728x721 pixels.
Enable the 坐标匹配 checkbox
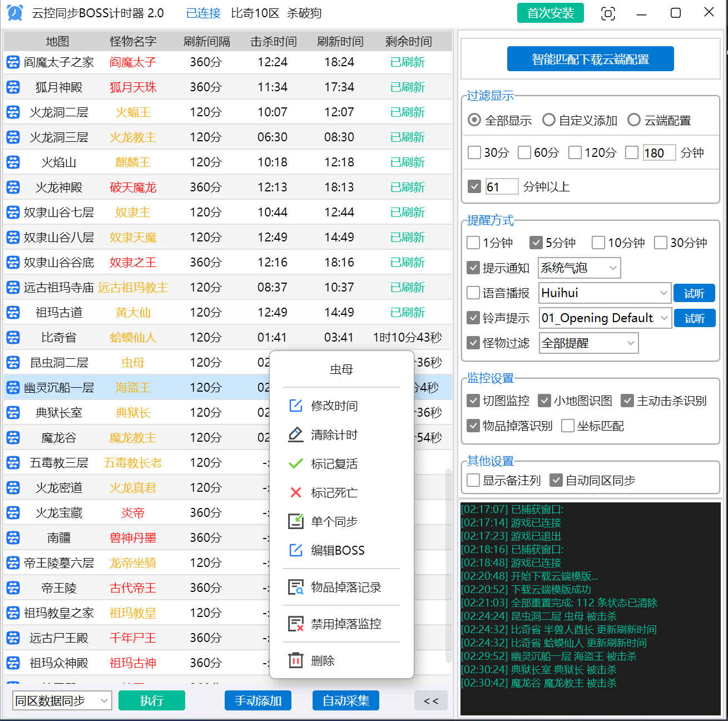click(x=568, y=426)
